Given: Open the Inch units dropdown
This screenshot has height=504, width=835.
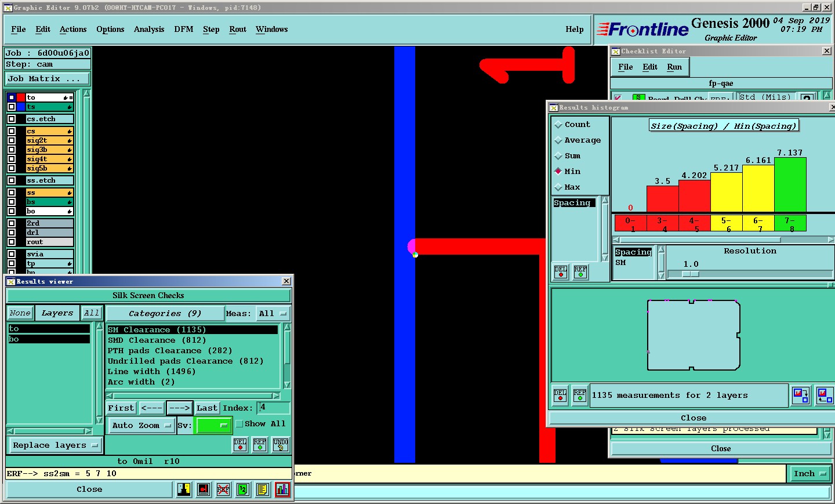Looking at the screenshot, I should (809, 474).
